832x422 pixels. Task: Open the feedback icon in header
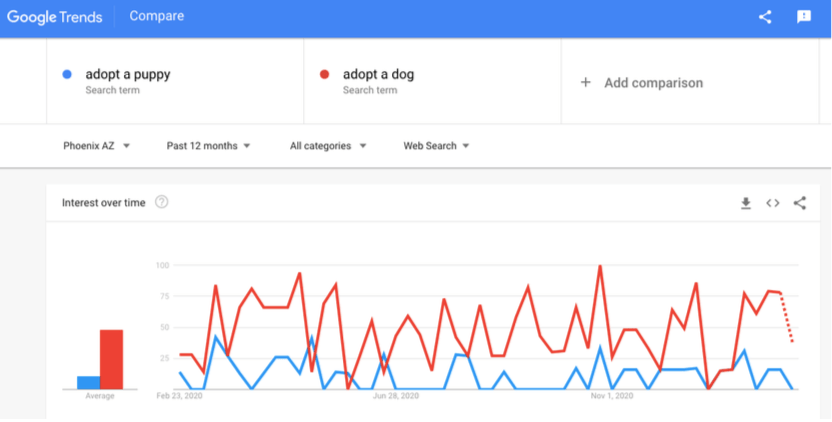[803, 17]
